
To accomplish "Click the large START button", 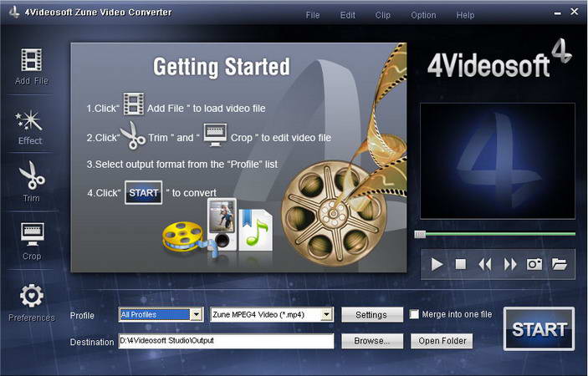I will click(x=539, y=329).
